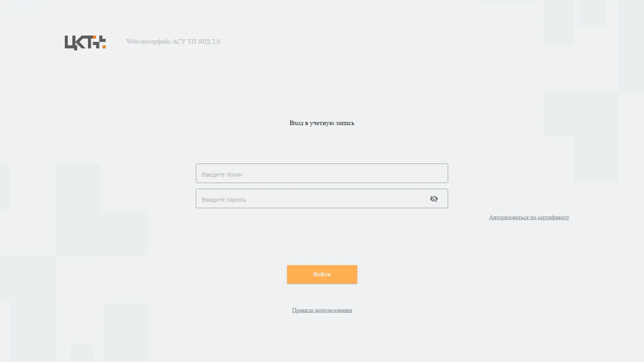The height and width of the screenshot is (362, 644).
Task: Open the 'Правила использования' link
Action: coord(322,310)
